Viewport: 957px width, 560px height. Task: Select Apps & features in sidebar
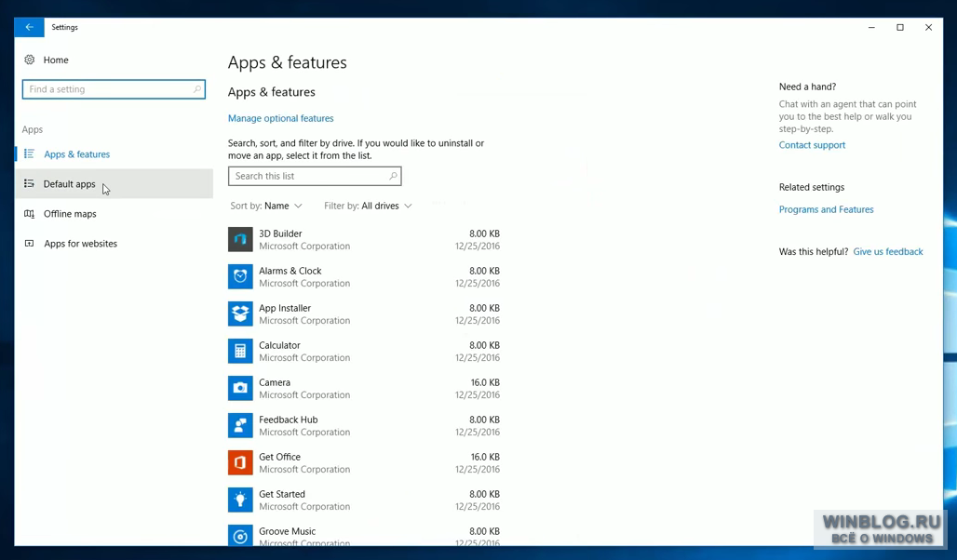(77, 154)
